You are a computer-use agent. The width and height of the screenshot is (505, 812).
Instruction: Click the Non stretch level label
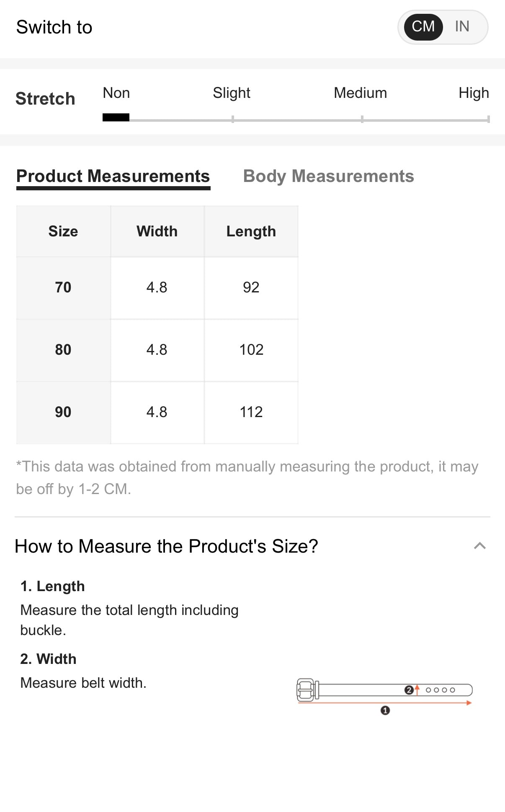click(116, 93)
